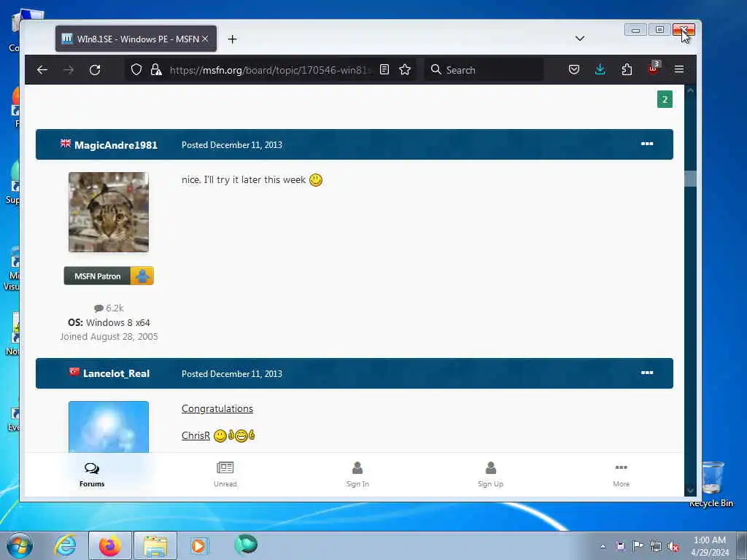747x560 pixels.
Task: Show hidden system tray icons arrow
Action: [603, 546]
